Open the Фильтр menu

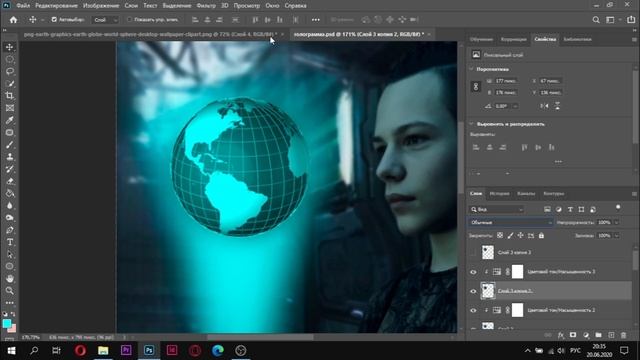tap(206, 6)
